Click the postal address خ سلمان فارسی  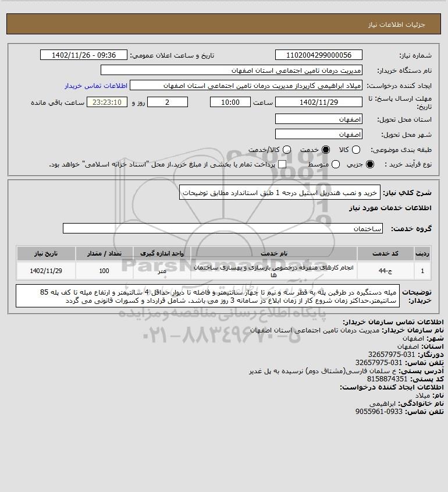click(323, 371)
